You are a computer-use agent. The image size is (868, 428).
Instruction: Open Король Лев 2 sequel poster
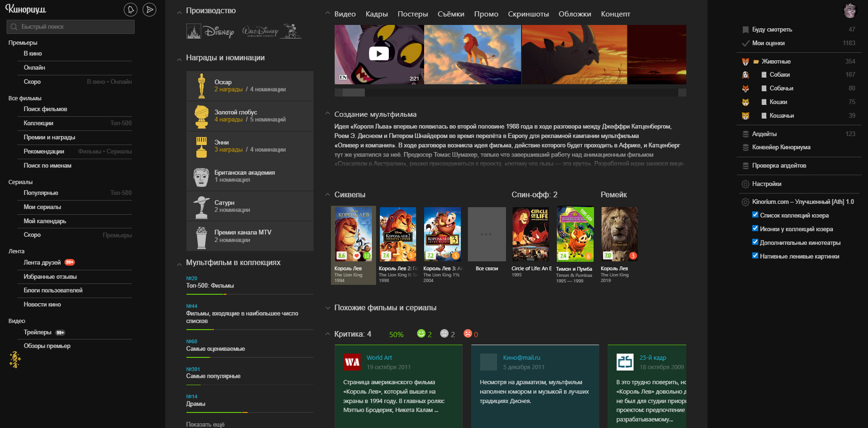398,234
